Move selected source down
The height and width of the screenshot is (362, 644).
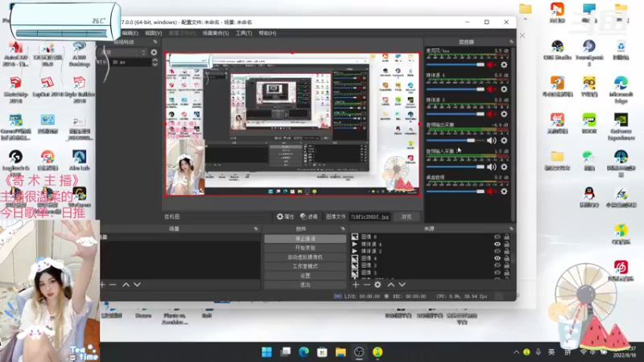(x=402, y=285)
